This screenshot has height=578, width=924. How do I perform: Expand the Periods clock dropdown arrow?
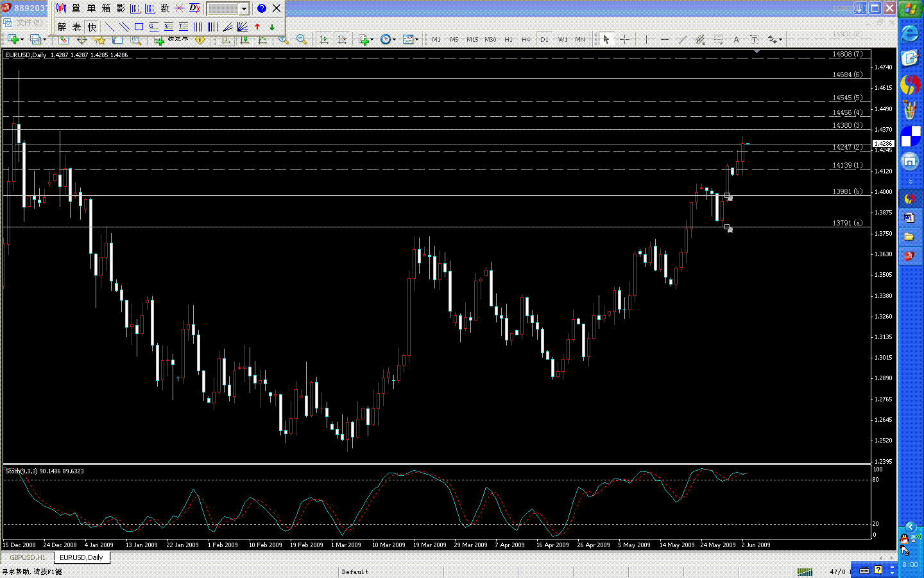394,40
